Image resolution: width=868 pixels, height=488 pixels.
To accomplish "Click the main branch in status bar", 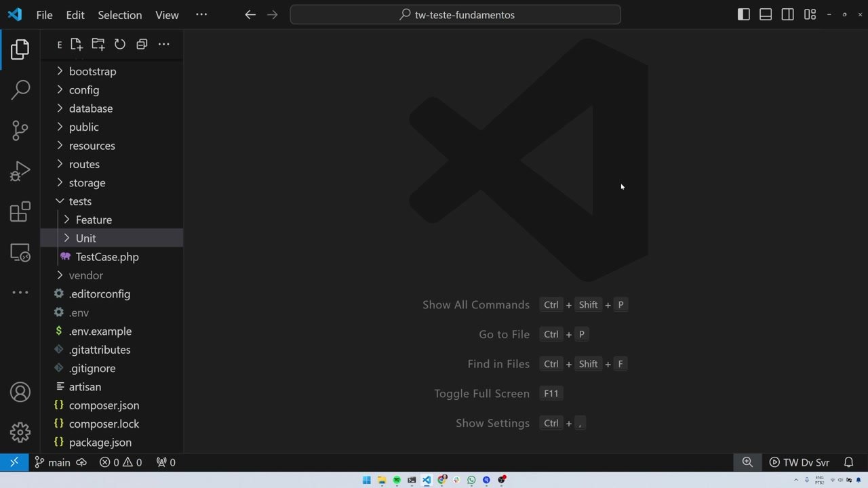I will pos(53,462).
